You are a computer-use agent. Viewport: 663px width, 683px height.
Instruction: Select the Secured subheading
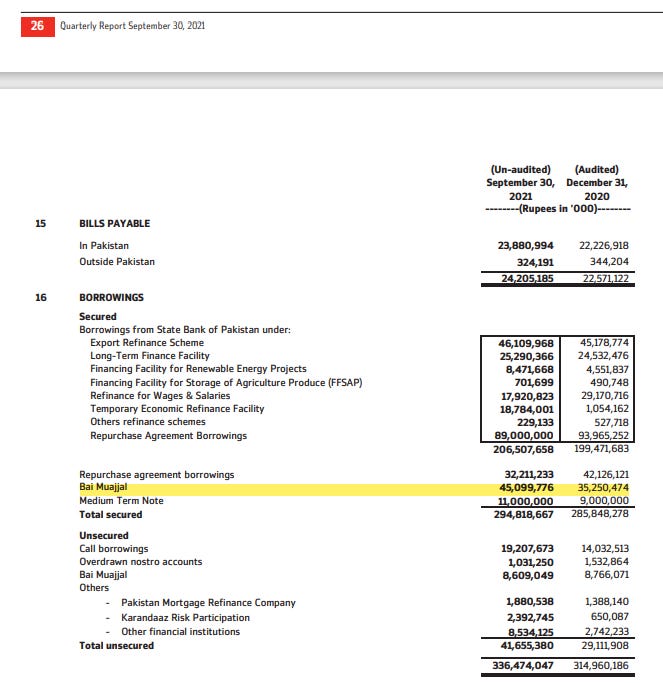[98, 317]
